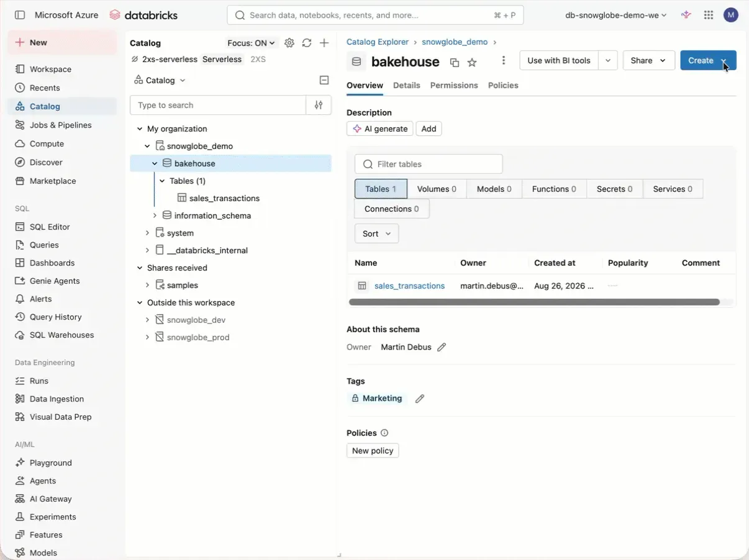
Task: Copy the bakehouse schema name
Action: coord(455,62)
